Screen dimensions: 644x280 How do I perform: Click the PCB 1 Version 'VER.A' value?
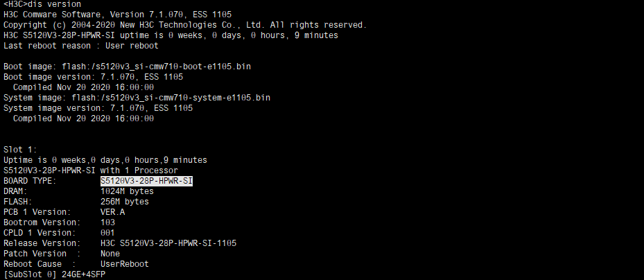point(112,212)
